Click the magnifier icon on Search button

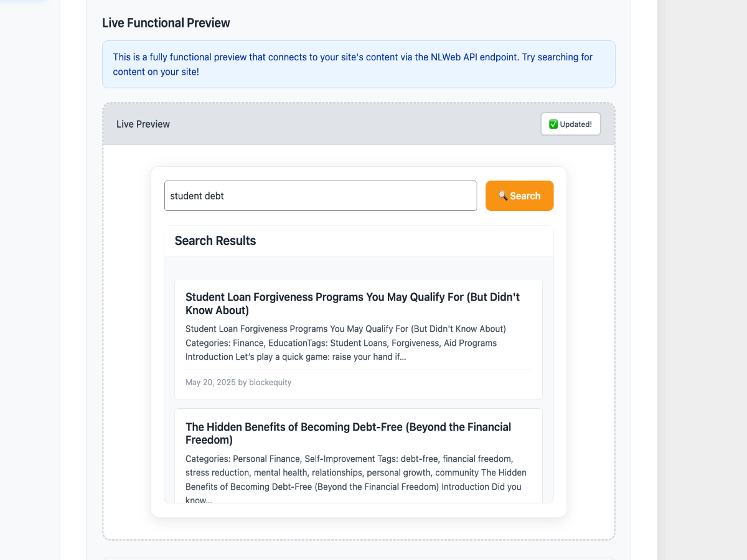pos(503,196)
